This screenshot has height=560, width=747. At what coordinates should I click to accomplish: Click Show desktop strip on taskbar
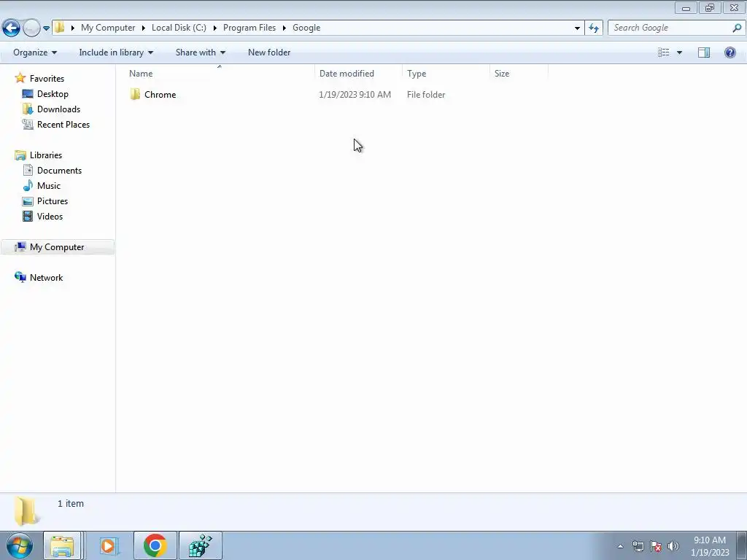click(x=742, y=545)
